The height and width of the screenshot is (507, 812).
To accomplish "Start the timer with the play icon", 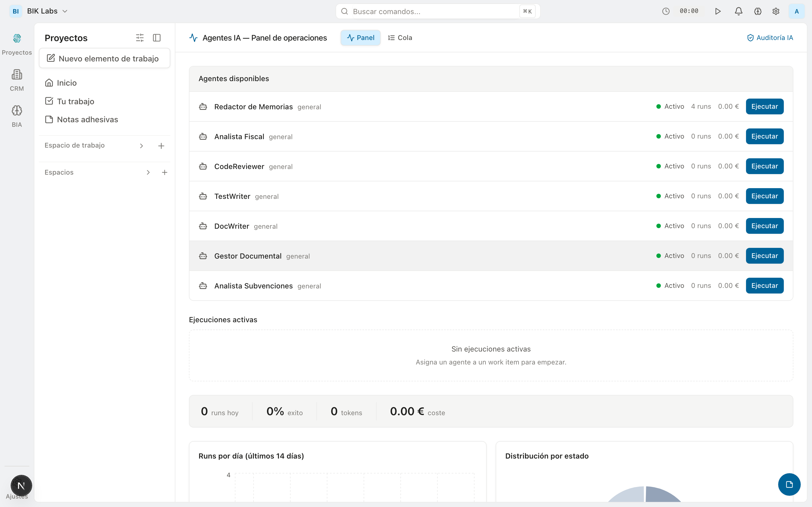I will 718,11.
